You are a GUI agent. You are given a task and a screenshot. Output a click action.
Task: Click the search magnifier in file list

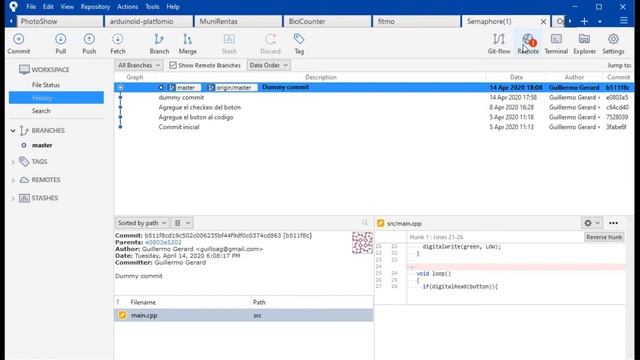point(365,222)
